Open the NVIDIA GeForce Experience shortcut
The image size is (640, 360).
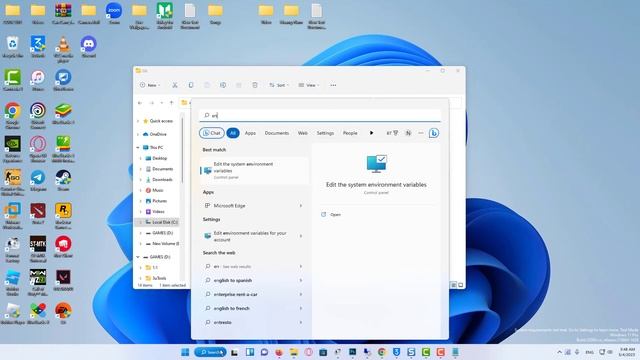point(13,149)
